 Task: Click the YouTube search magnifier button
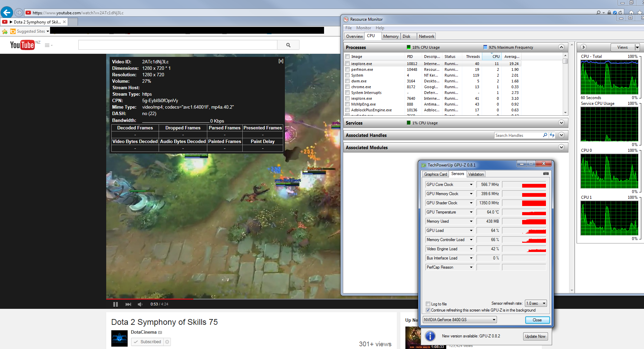coord(288,45)
